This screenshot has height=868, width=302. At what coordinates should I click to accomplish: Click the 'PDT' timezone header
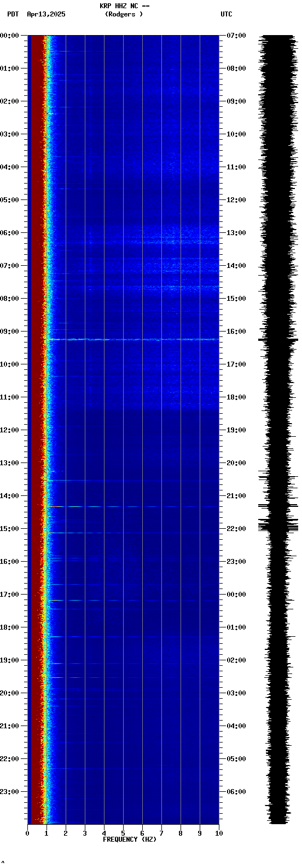pos(13,14)
